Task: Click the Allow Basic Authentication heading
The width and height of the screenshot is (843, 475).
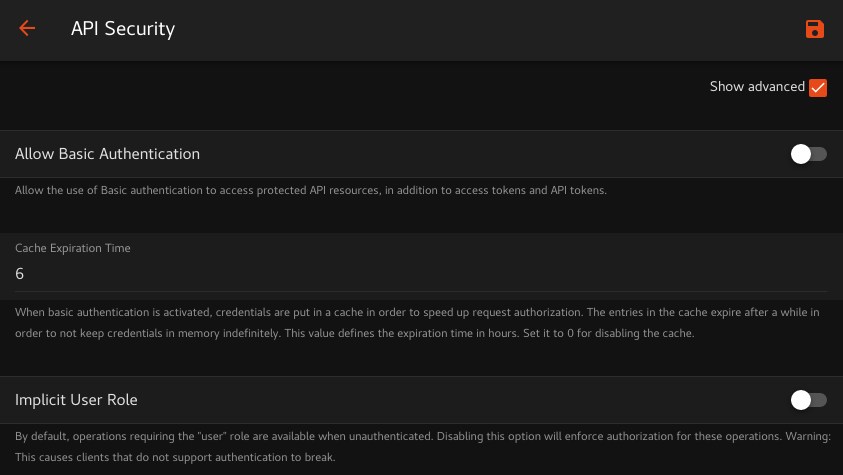Action: click(107, 154)
